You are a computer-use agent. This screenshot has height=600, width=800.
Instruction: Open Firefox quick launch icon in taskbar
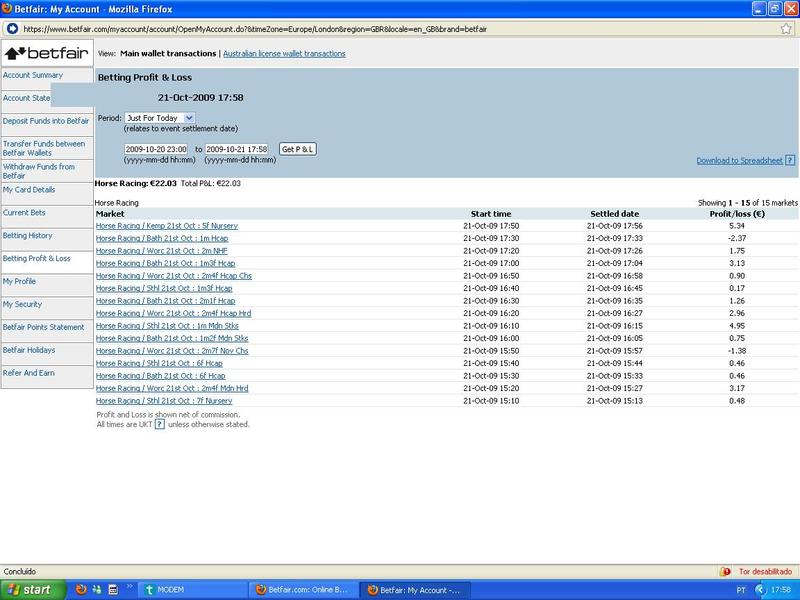pos(81,590)
